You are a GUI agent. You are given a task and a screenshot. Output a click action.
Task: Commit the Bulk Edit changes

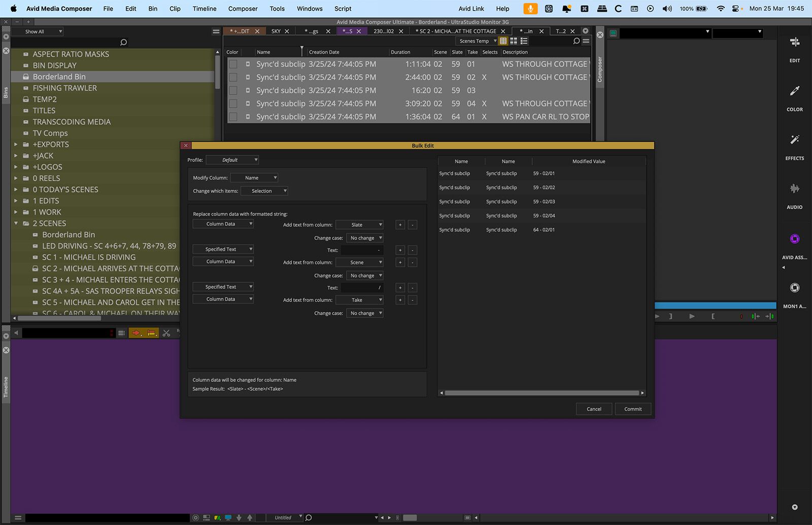[633, 409]
